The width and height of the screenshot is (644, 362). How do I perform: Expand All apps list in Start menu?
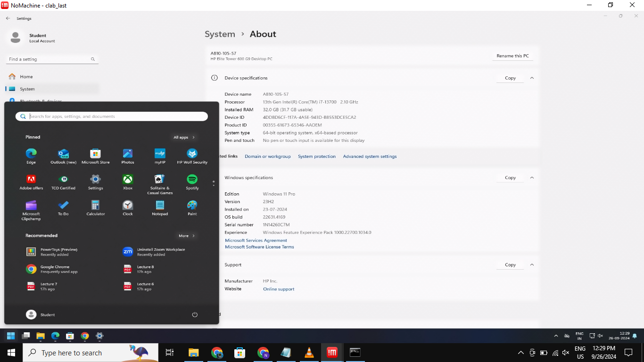(184, 137)
